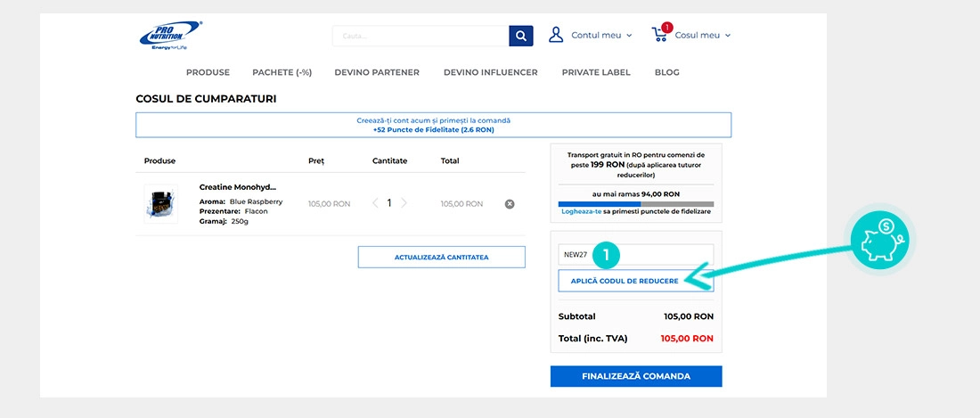Screen dimensions: 980x418
Task: Click the Logheaza-te link
Action: click(582, 211)
